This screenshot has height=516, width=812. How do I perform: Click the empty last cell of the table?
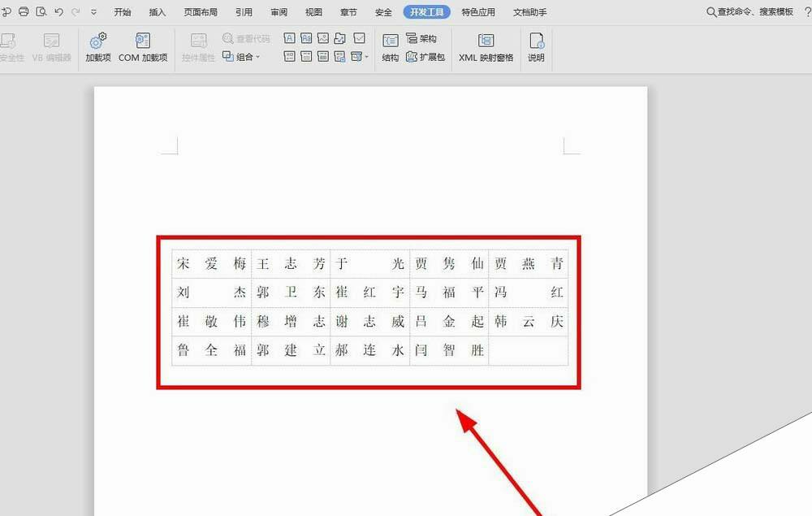tap(529, 350)
